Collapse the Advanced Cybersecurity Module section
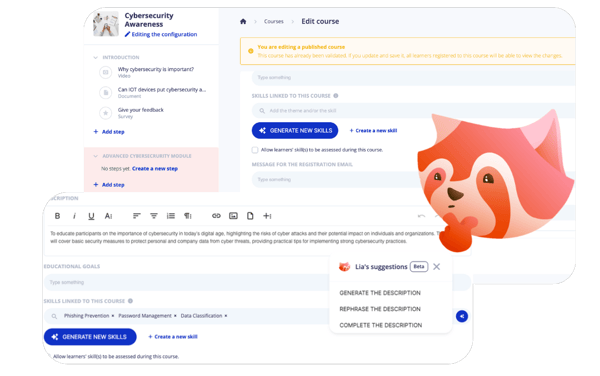Screen dimensions: 600x376 point(95,156)
